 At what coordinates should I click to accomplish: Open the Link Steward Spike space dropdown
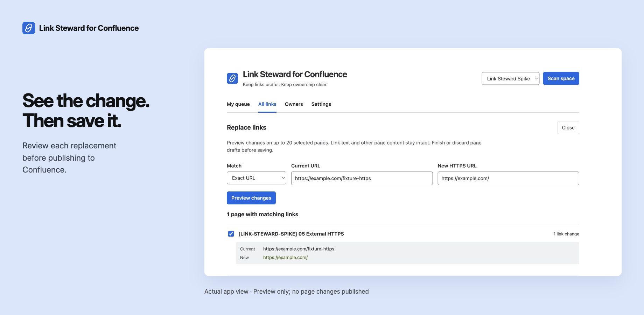[510, 78]
